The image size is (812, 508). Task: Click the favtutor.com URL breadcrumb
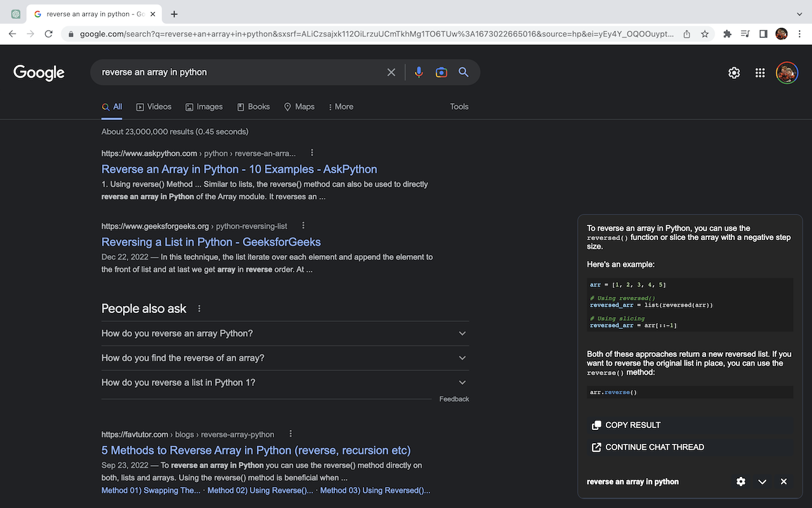[x=188, y=435]
